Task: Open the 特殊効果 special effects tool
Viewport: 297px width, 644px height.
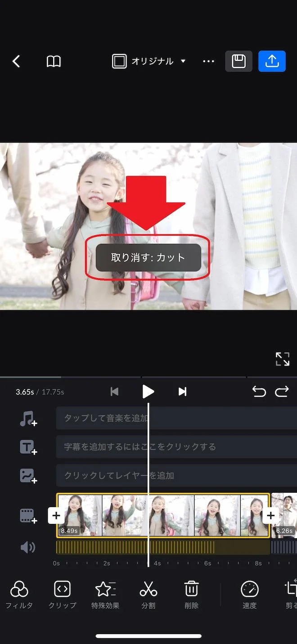Action: tap(105, 594)
